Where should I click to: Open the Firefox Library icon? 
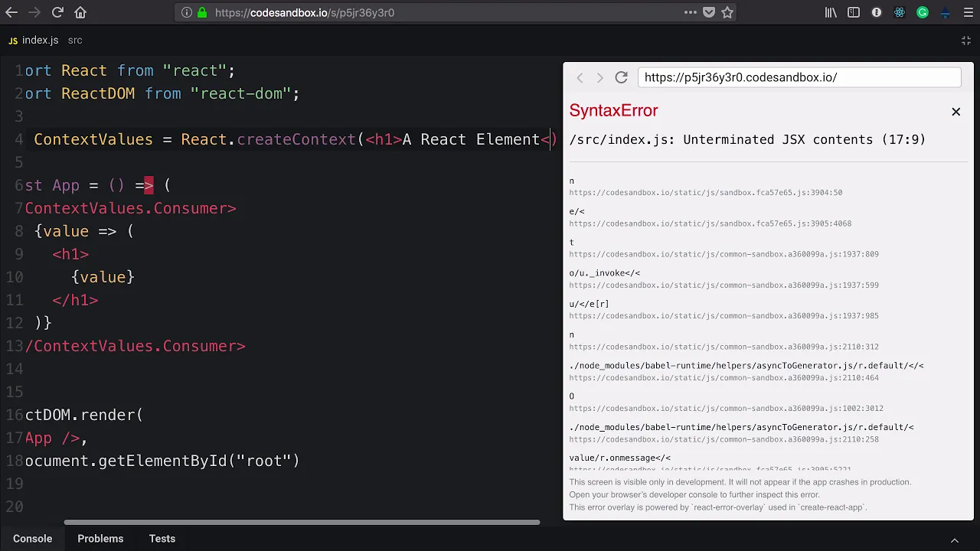coord(831,12)
